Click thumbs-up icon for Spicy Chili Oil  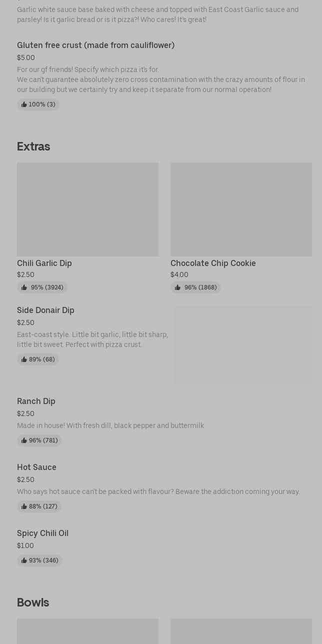pos(24,560)
